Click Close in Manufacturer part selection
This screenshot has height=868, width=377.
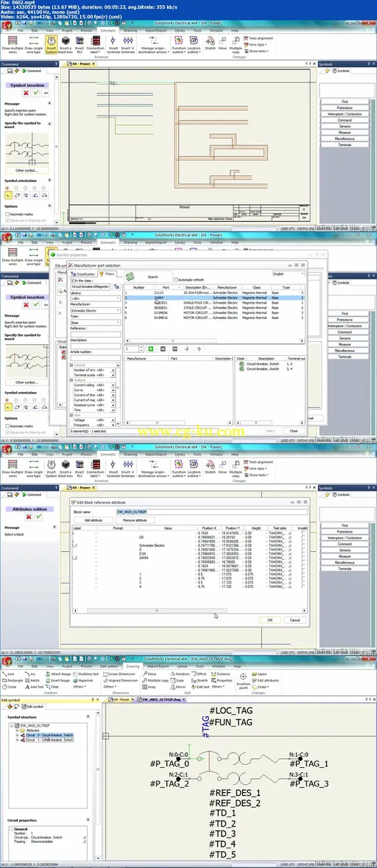click(x=294, y=430)
